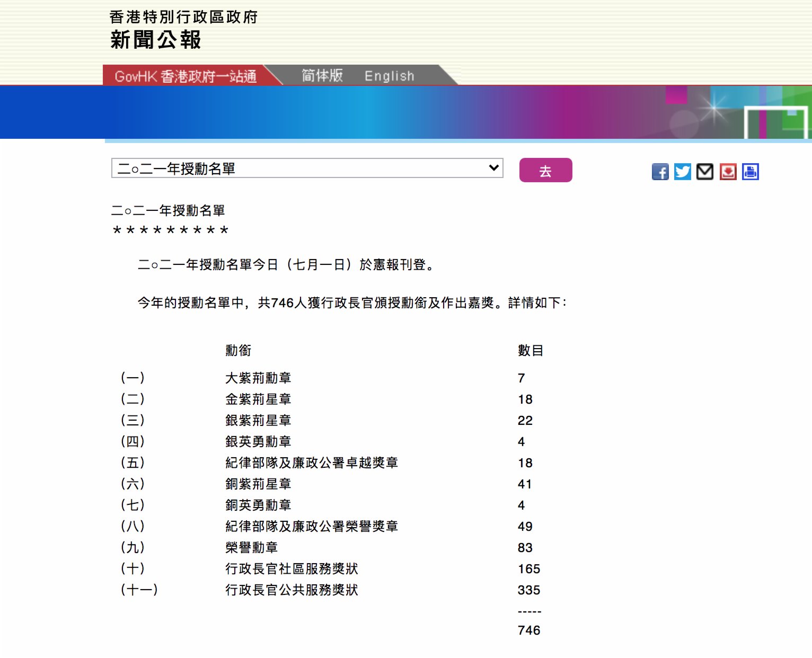Click the total 746 below the dashed line
This screenshot has height=658, width=812.
click(x=529, y=630)
